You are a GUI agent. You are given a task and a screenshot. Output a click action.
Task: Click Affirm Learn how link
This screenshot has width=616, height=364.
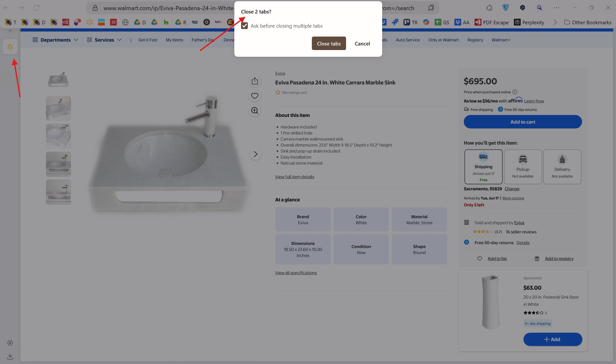[x=534, y=101]
